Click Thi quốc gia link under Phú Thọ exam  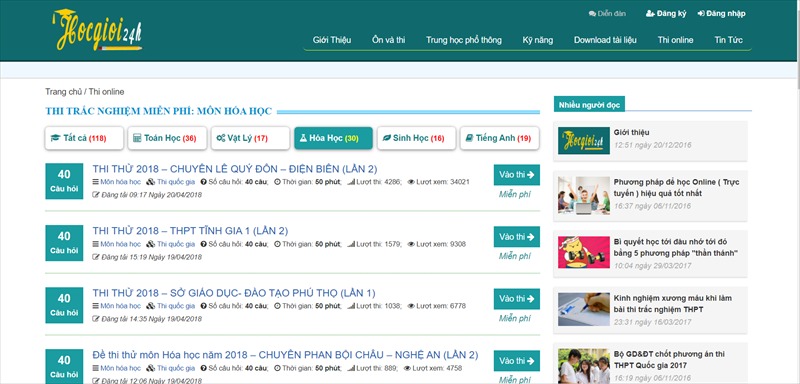176,306
